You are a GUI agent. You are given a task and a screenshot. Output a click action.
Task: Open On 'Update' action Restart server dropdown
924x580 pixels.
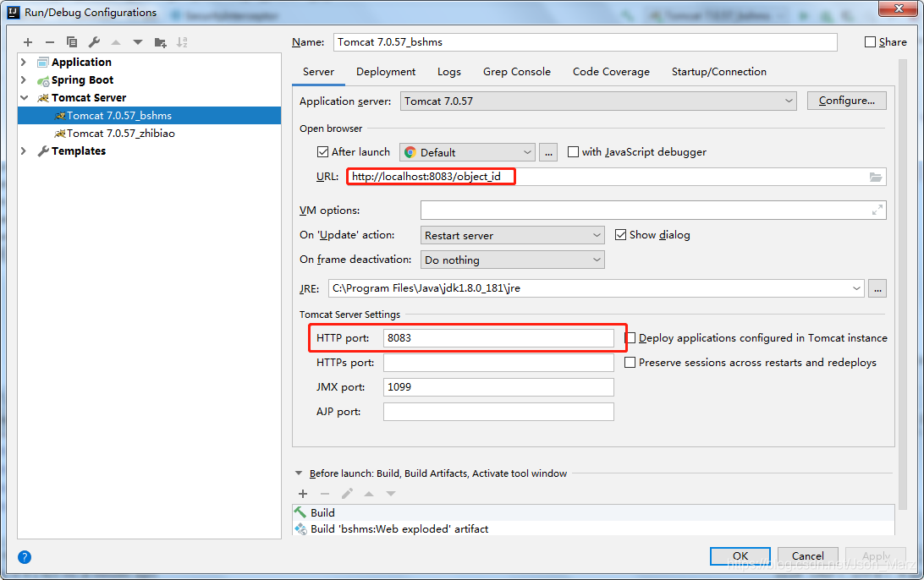(512, 235)
